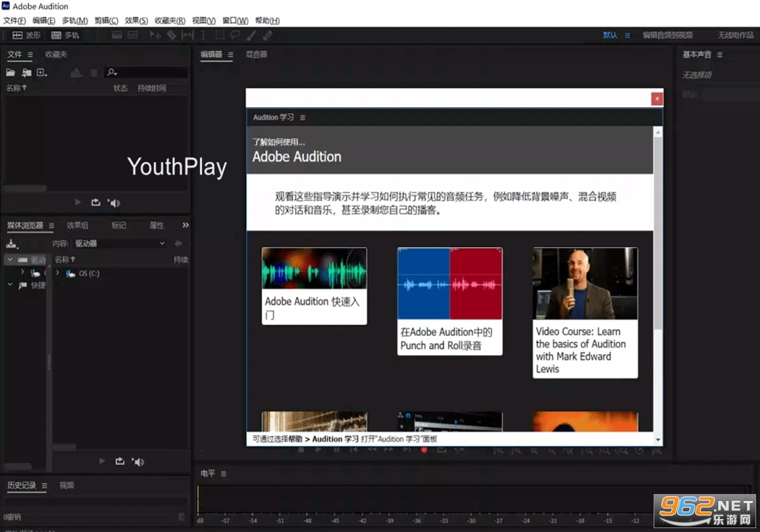Switch to the 标记 tab

pyautogui.click(x=119, y=225)
